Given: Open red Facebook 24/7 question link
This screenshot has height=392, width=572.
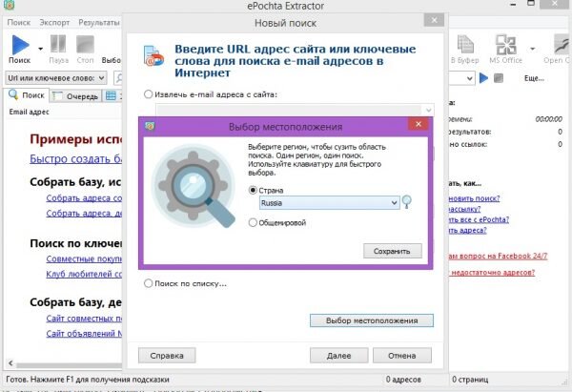Looking at the screenshot, I should click(499, 257).
